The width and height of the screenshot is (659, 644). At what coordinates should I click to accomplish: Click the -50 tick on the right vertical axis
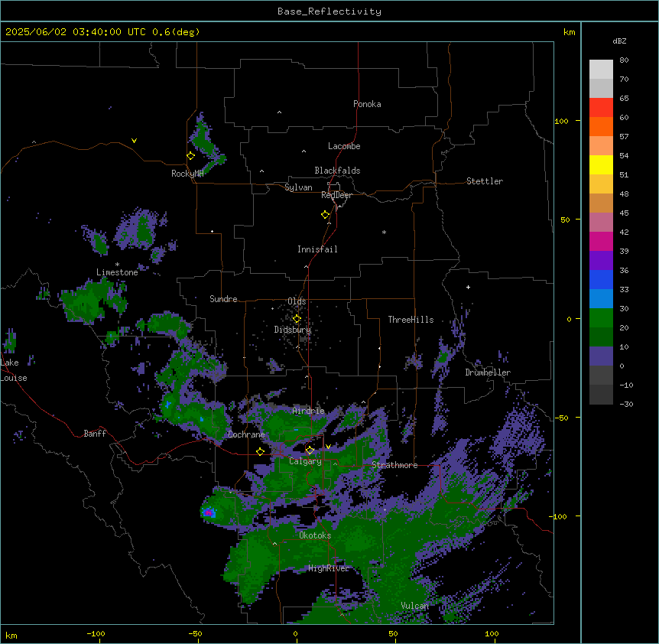click(560, 418)
